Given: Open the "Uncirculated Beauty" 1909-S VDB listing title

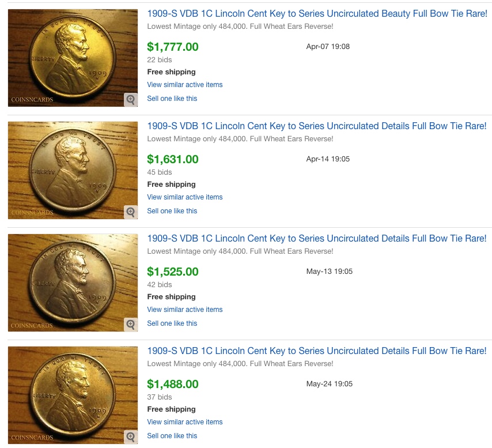Looking at the screenshot, I should 317,13.
